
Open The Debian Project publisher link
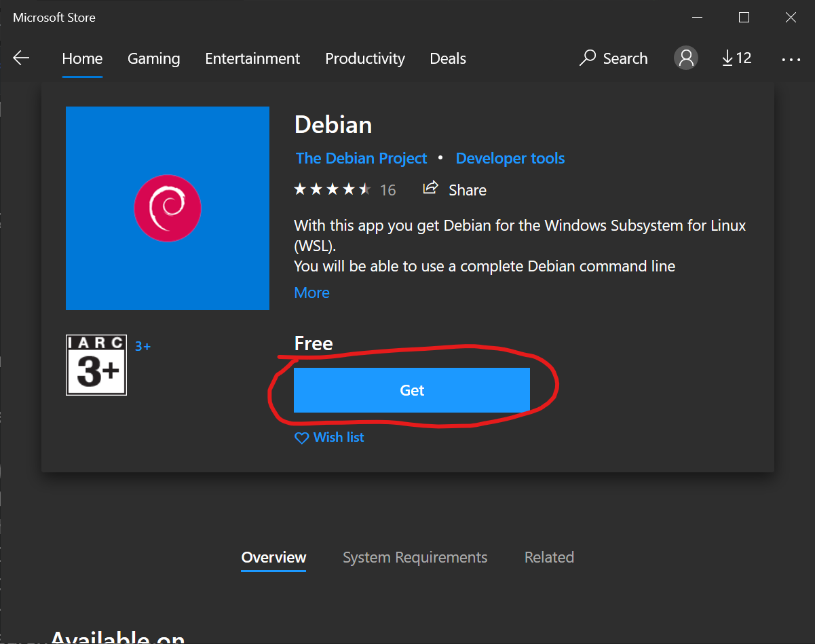[x=362, y=159]
